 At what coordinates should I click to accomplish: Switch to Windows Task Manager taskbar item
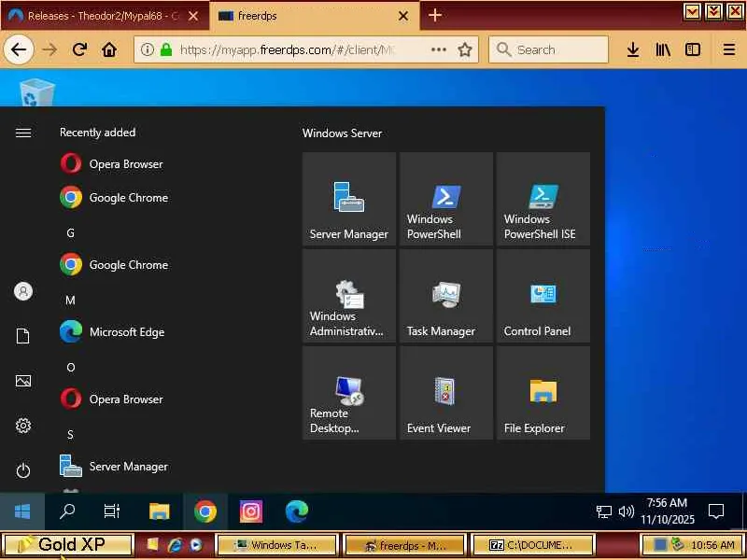tap(276, 545)
